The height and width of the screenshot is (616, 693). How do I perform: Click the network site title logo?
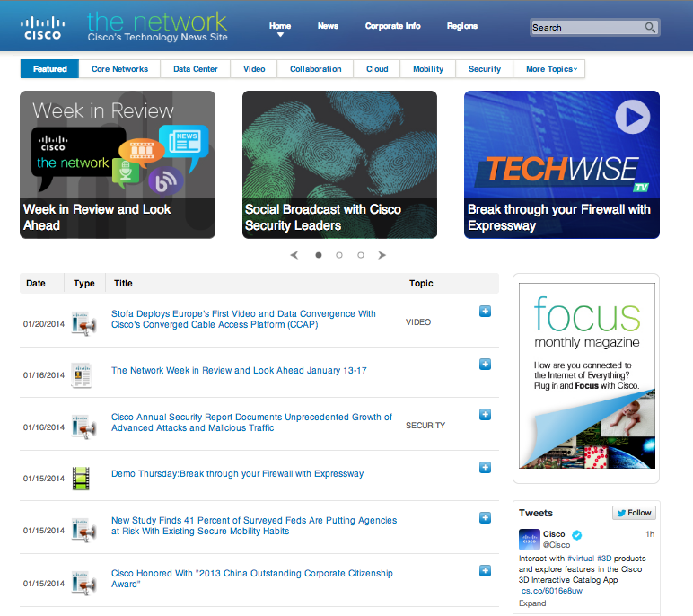point(157,27)
